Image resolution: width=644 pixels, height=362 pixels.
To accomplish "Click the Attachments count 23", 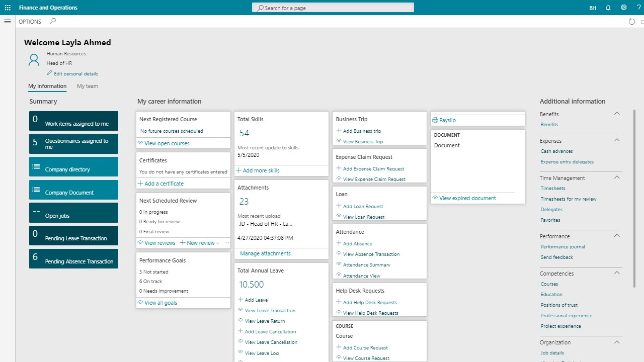I will pyautogui.click(x=244, y=202).
